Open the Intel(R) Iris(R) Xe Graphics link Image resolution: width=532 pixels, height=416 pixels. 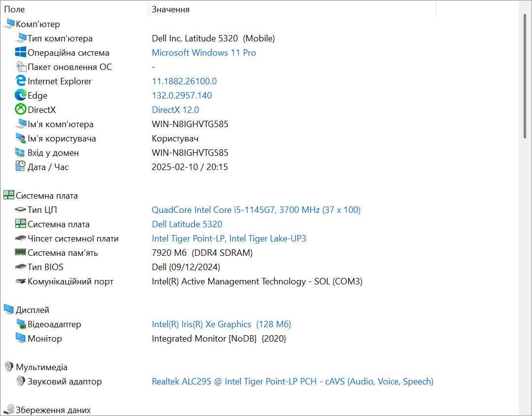(x=222, y=324)
